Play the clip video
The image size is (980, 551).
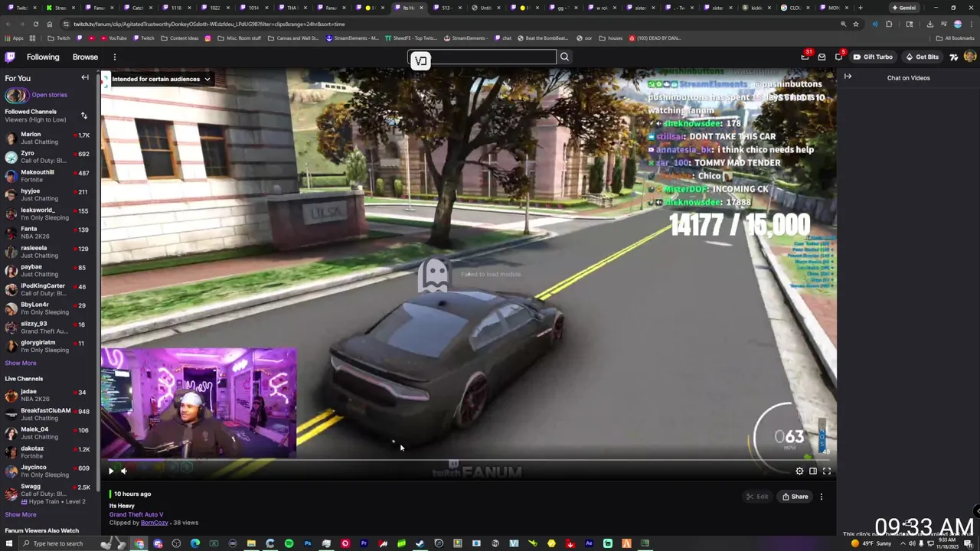pyautogui.click(x=111, y=471)
